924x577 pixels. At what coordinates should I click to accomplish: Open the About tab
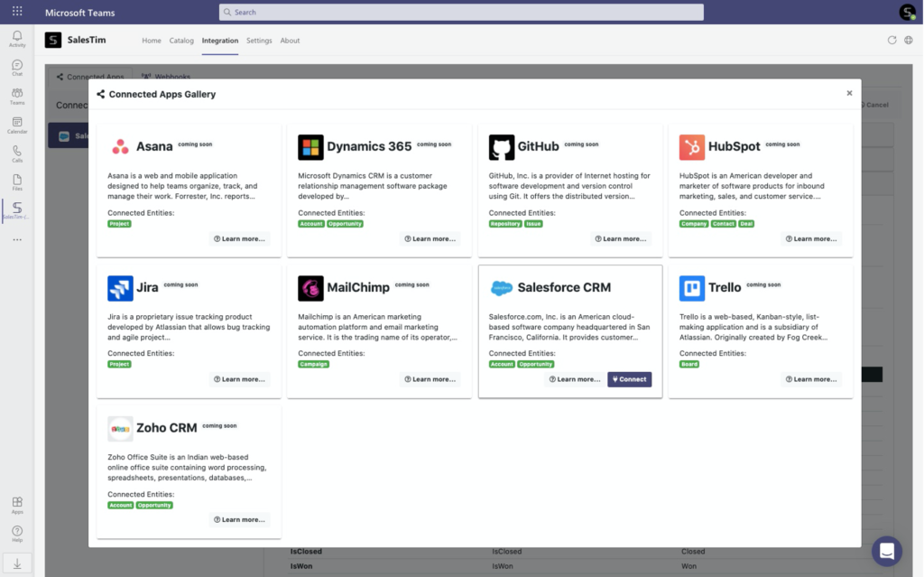pyautogui.click(x=290, y=41)
